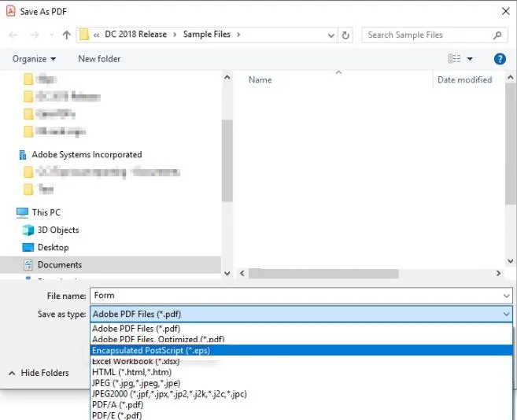This screenshot has width=517, height=420.
Task: Choose JPEG2000 file type option
Action: (301, 394)
